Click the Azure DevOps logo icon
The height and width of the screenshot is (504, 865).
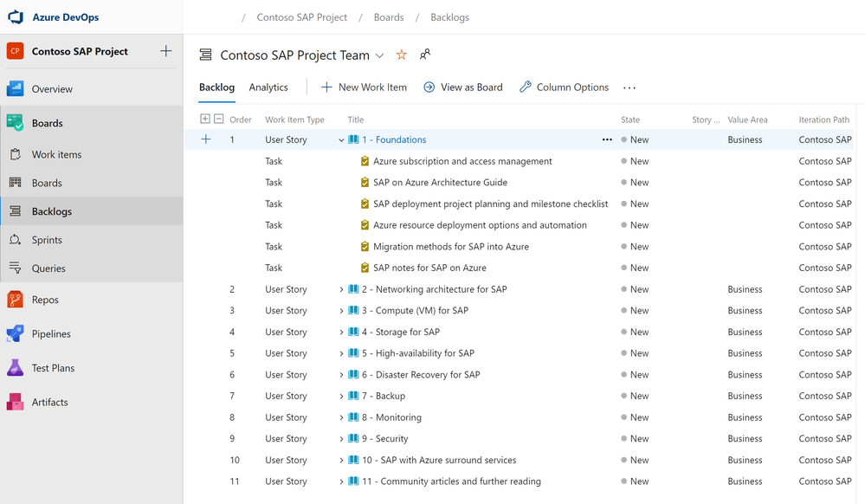15,16
